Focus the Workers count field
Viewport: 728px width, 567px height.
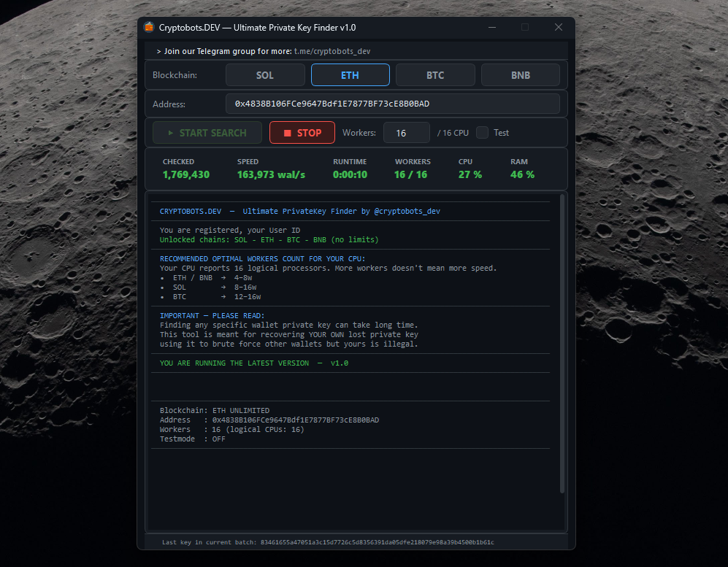click(406, 133)
